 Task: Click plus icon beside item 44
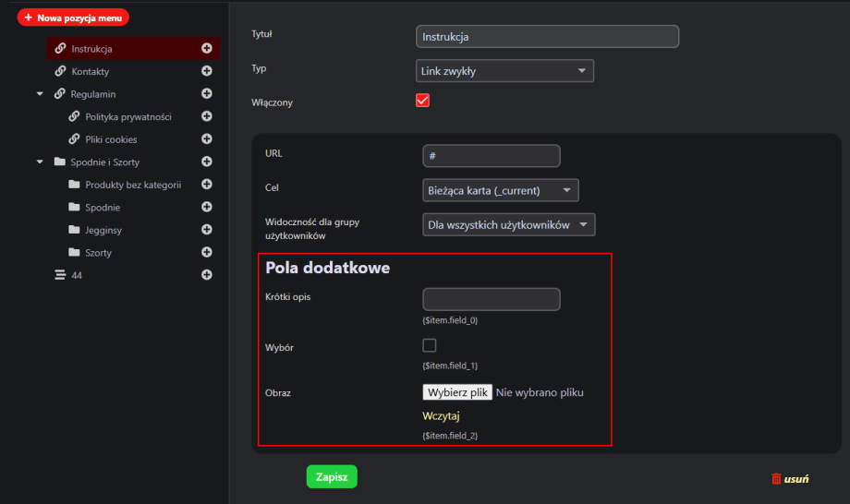[x=207, y=275]
